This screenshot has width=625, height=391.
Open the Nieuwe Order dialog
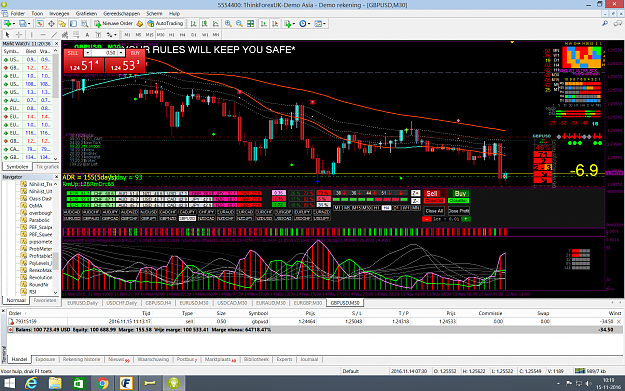click(113, 24)
